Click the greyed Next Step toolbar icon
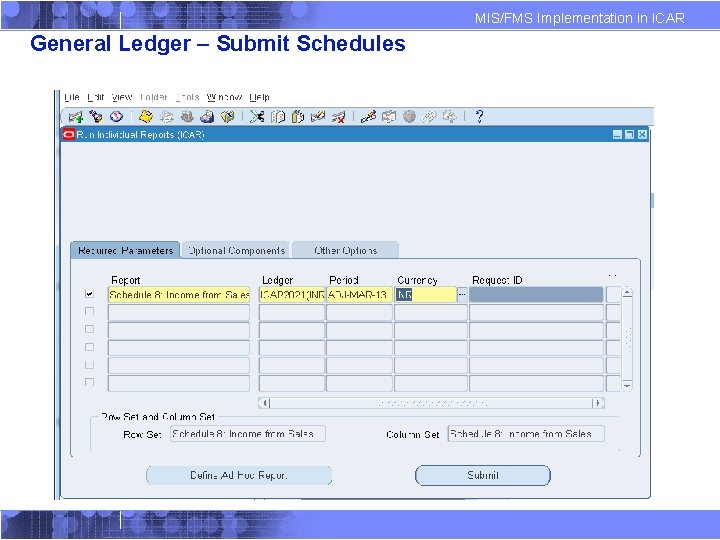The image size is (720, 540). point(166,117)
